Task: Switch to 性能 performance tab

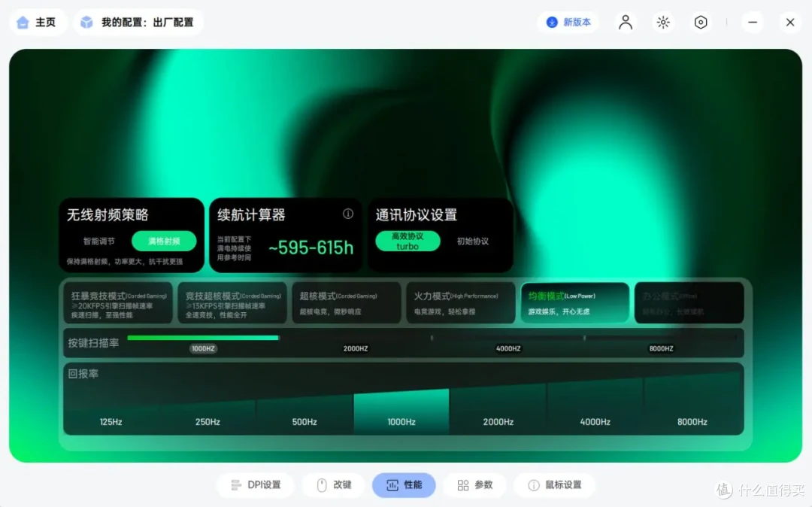Action: 404,484
